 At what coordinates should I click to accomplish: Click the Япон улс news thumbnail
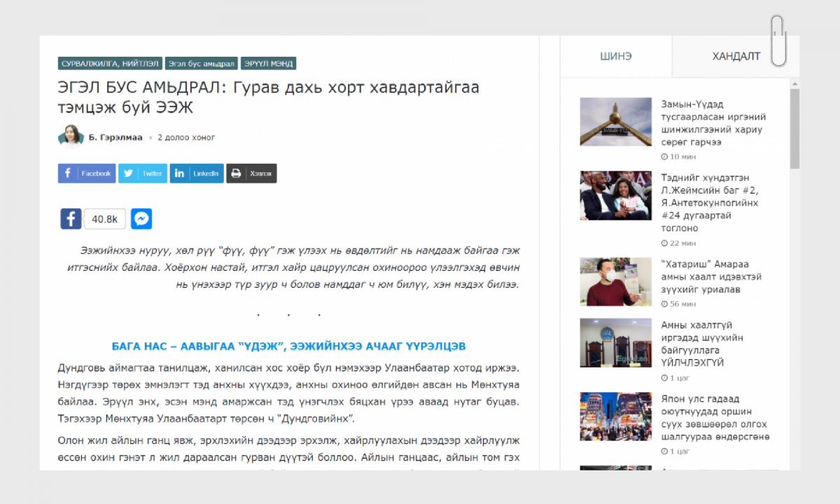point(615,416)
